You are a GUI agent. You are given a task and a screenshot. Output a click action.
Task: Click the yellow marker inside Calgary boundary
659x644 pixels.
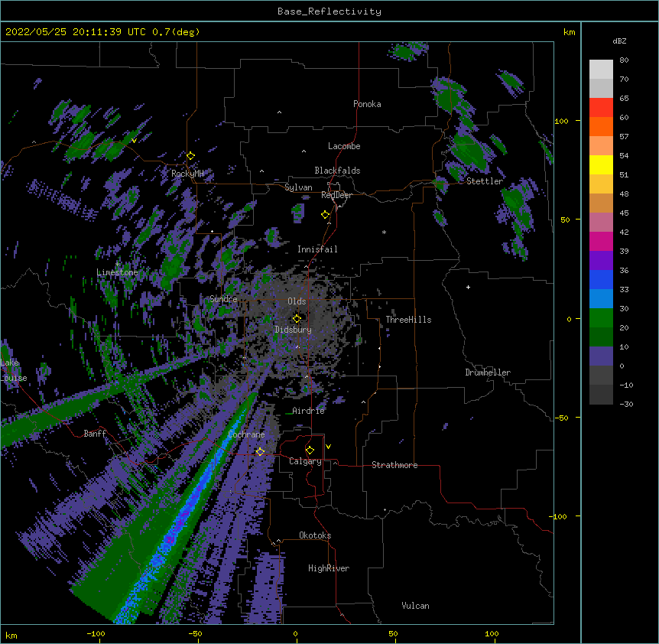tap(310, 450)
